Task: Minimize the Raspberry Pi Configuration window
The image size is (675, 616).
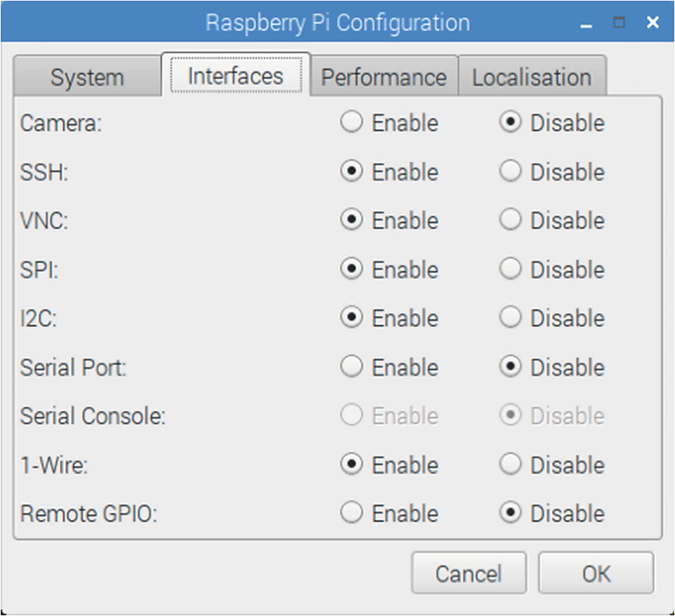Action: point(586,23)
